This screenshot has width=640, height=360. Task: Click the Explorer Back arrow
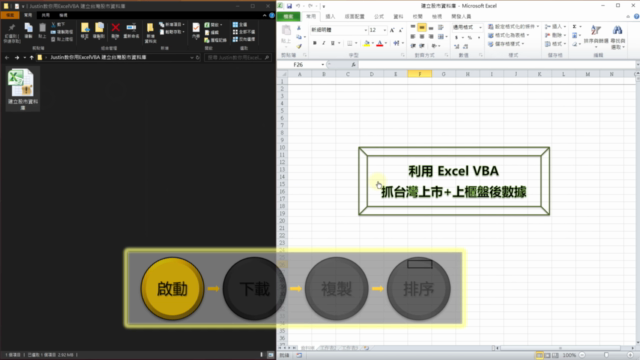click(x=7, y=58)
